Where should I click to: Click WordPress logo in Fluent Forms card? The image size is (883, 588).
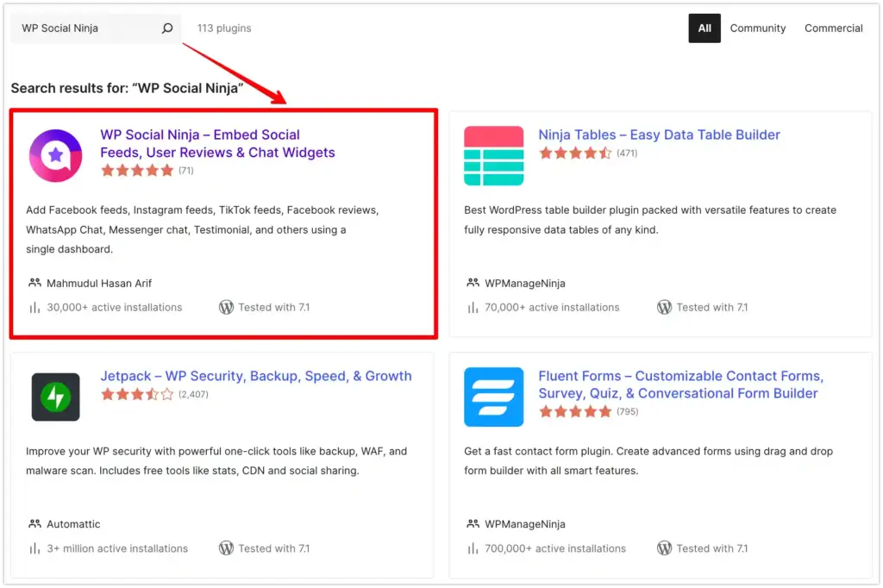point(665,548)
